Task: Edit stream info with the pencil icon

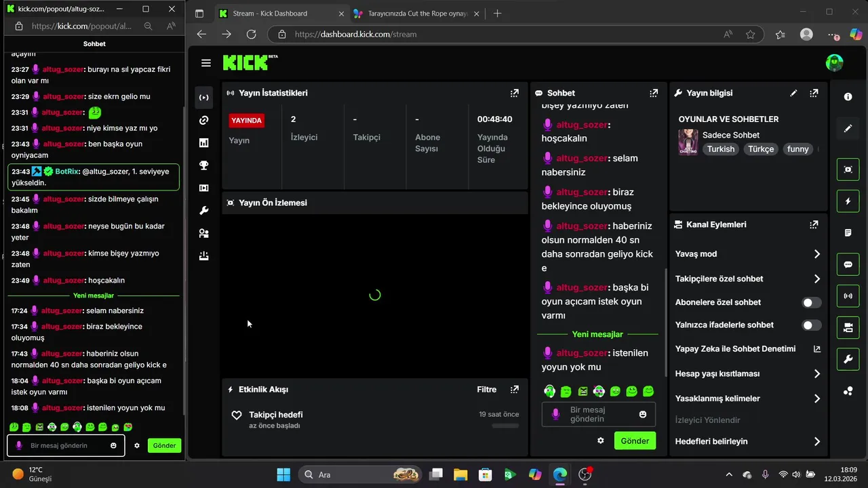Action: pyautogui.click(x=793, y=93)
